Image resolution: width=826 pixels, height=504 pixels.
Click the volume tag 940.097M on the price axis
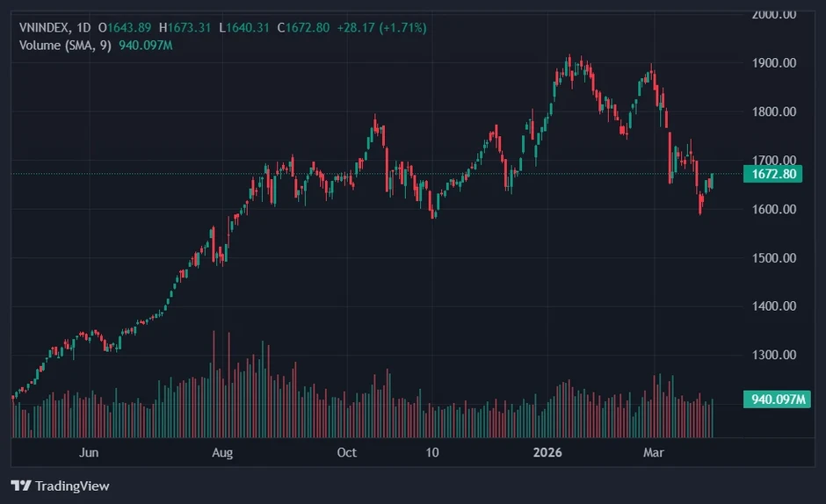pos(777,400)
